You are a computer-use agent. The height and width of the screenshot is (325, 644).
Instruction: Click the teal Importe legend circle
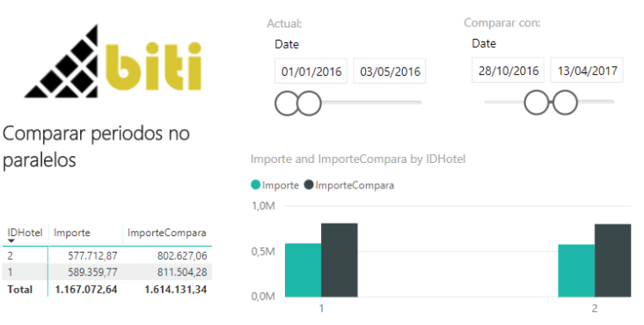tap(255, 185)
